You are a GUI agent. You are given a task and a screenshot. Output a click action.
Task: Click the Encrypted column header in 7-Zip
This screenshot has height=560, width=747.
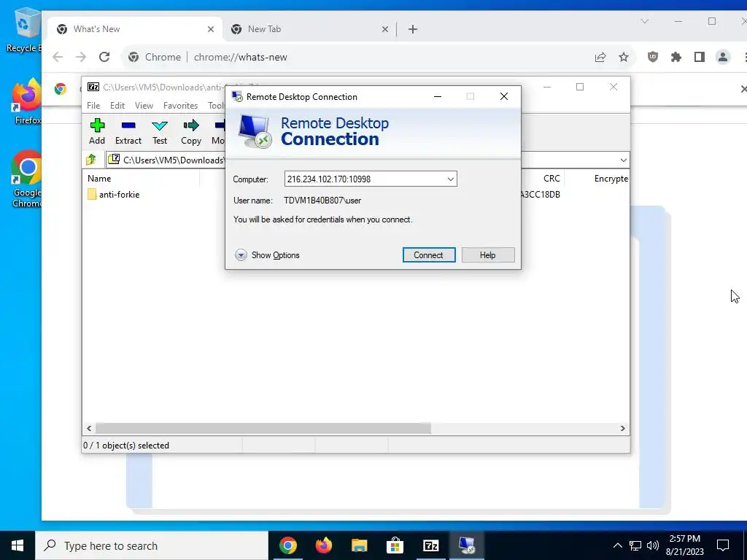coord(611,179)
